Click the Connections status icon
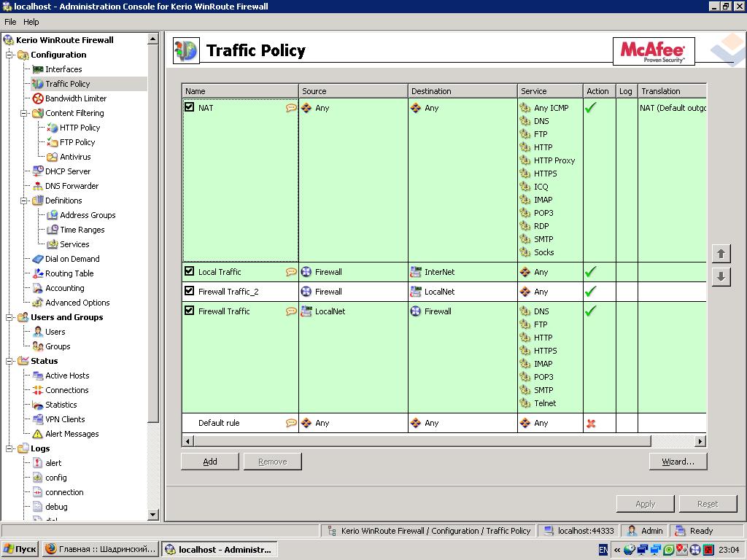The height and width of the screenshot is (560, 747). coord(38,391)
